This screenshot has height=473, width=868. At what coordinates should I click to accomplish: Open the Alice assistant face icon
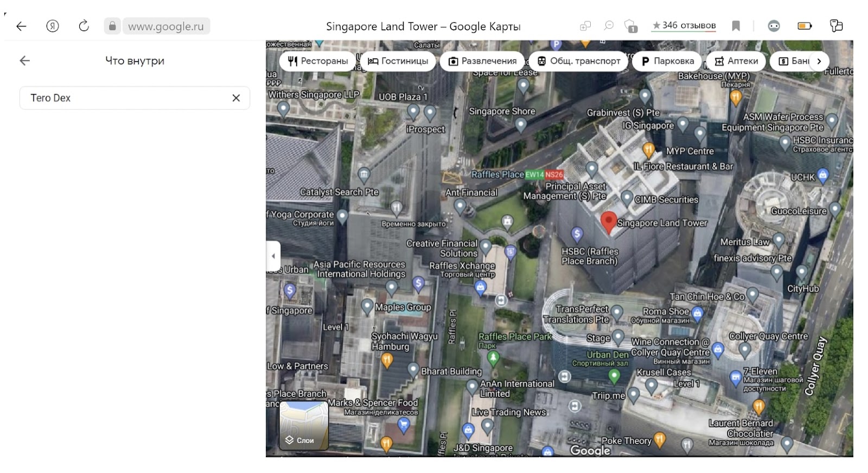[x=774, y=26]
